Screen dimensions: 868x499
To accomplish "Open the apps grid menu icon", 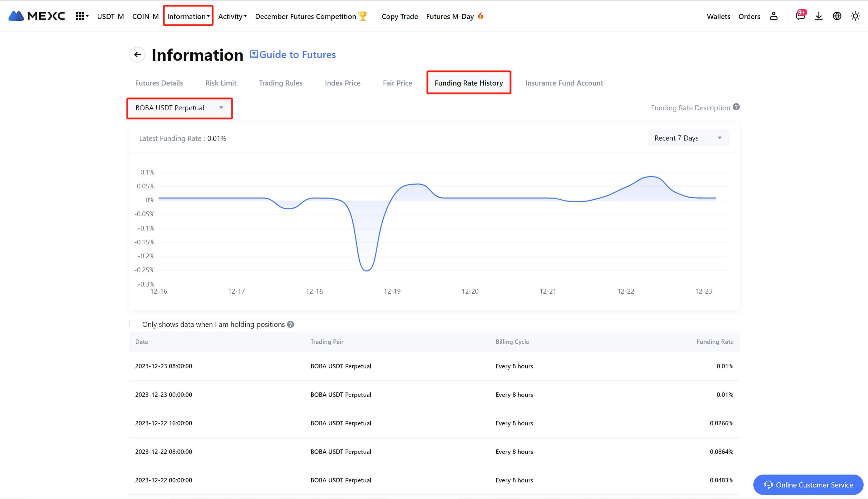I will pyautogui.click(x=80, y=16).
